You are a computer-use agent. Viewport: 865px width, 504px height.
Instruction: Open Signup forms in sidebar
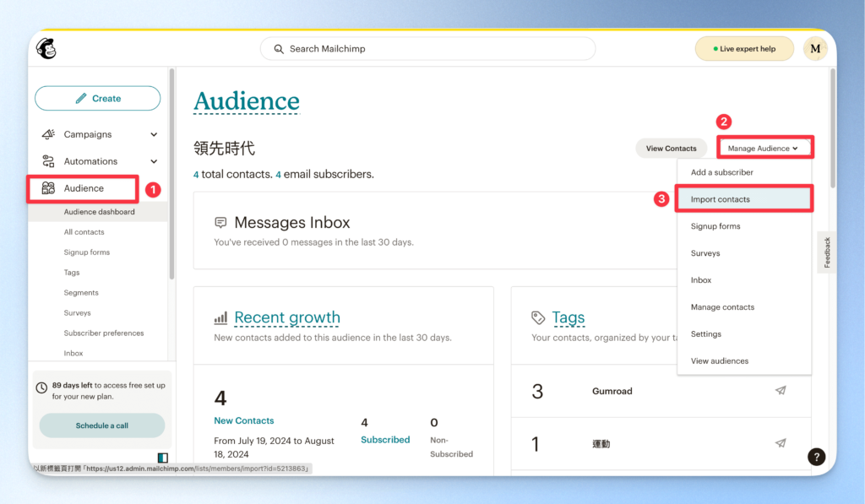(x=87, y=252)
